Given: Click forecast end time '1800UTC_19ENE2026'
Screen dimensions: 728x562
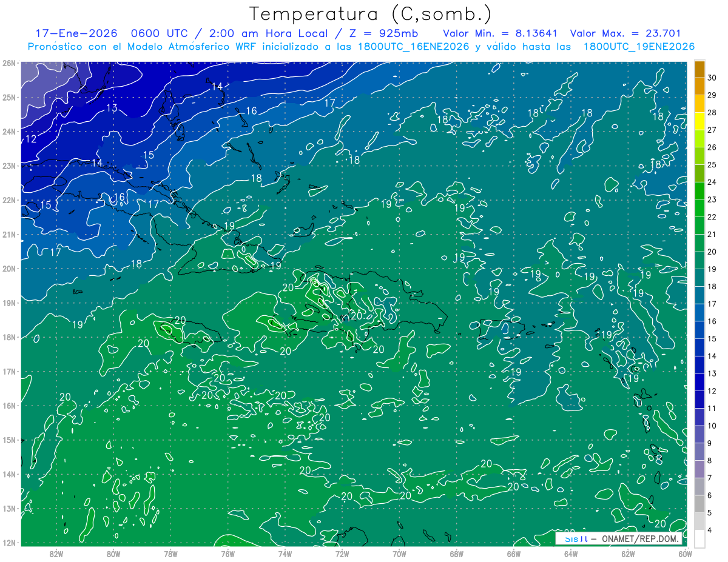Looking at the screenshot, I should coord(639,47).
